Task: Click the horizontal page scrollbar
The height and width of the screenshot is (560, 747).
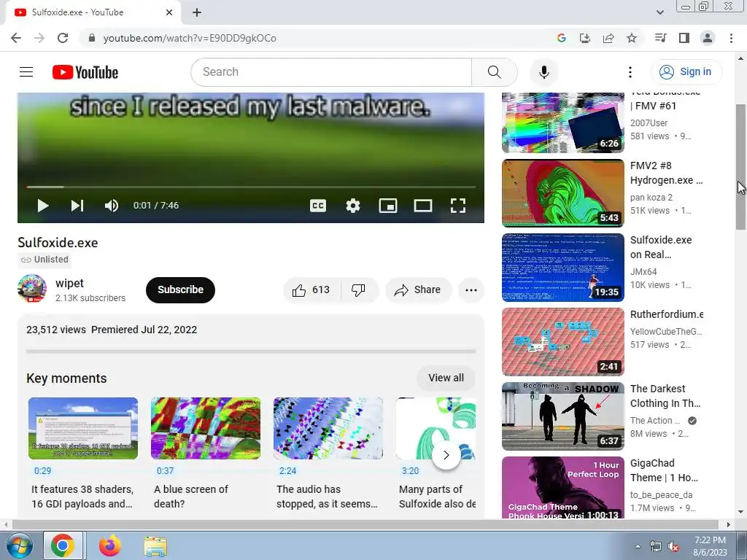Action: [365, 524]
